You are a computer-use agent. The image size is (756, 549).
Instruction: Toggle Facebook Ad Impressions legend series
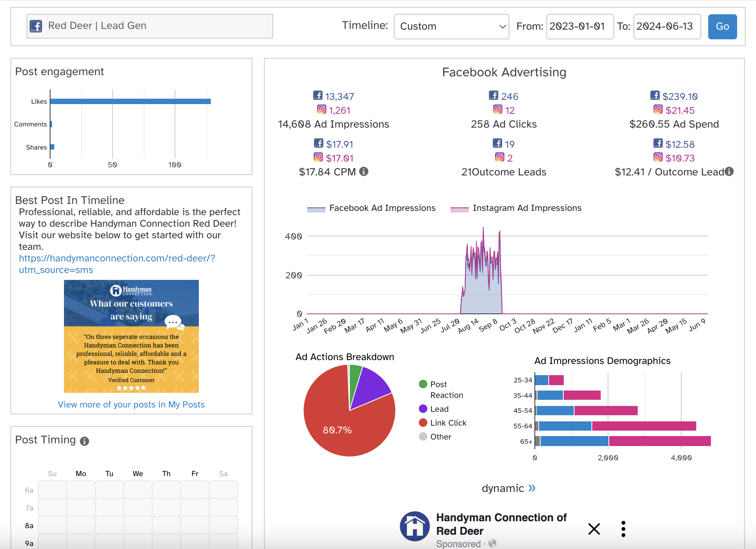(x=371, y=208)
